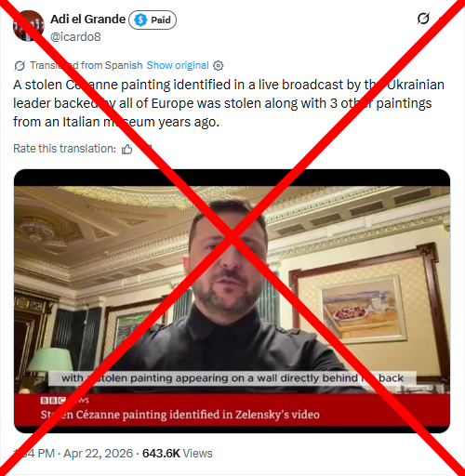This screenshot has width=465, height=476.
Task: Play the Zelensky video thumbnail
Action: tap(232, 301)
